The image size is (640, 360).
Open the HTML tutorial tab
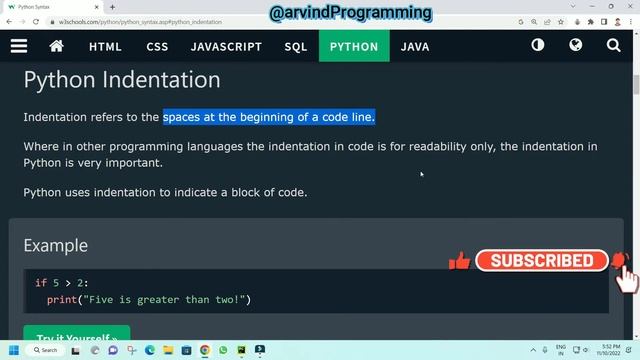tap(105, 47)
